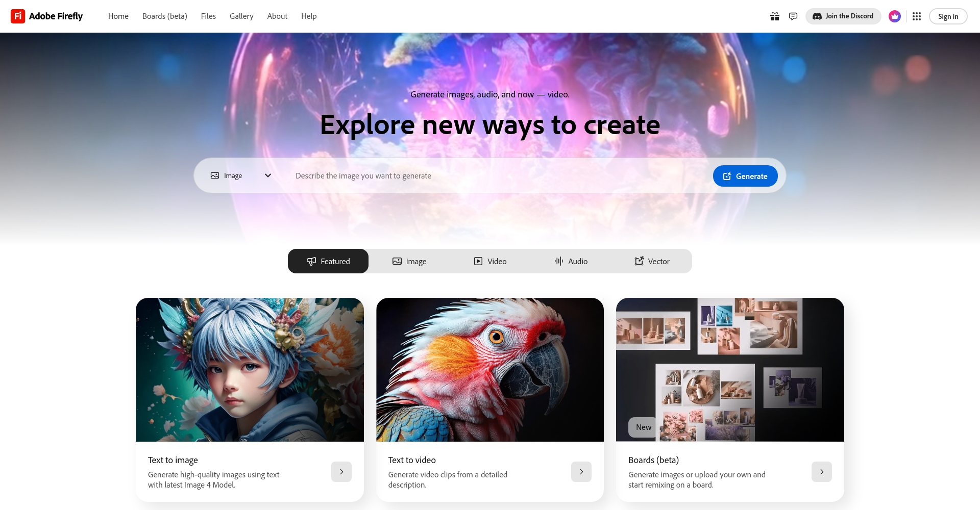Open the apps grid switcher icon
The image size is (980, 510).
[x=917, y=16]
